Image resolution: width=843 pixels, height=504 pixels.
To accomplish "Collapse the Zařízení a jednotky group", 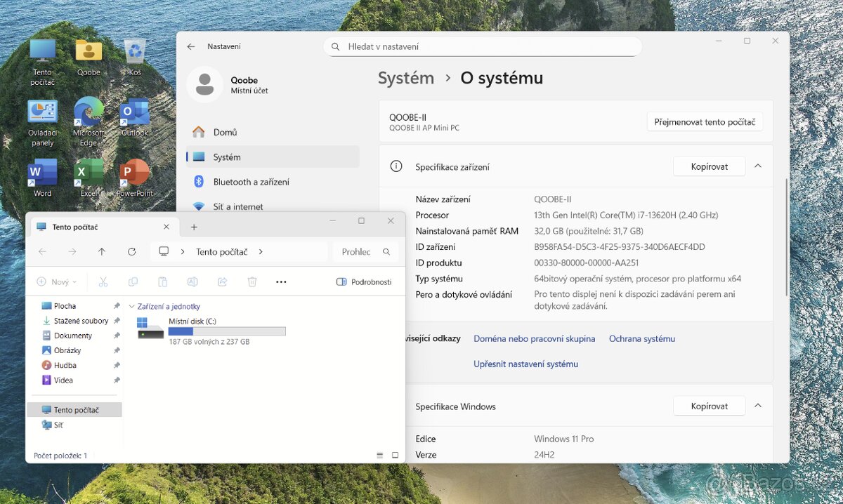I will tap(131, 307).
